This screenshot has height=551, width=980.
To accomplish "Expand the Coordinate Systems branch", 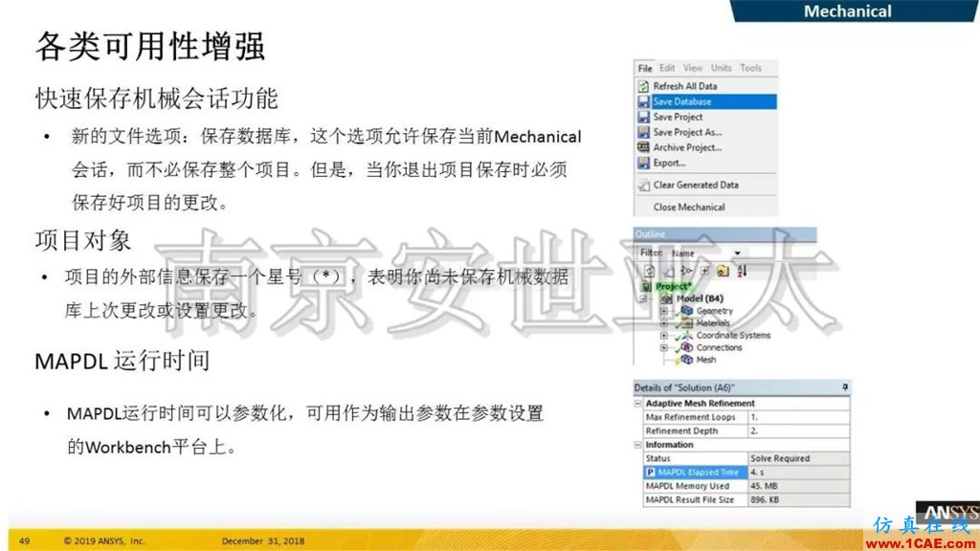I will [x=664, y=336].
